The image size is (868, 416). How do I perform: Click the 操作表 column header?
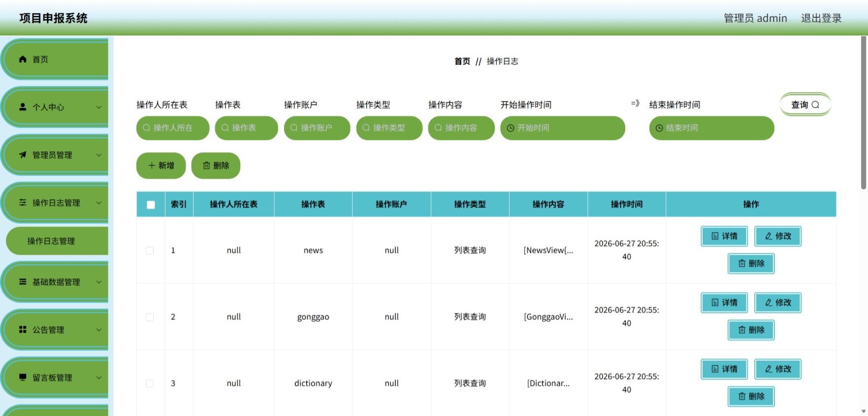(x=313, y=204)
